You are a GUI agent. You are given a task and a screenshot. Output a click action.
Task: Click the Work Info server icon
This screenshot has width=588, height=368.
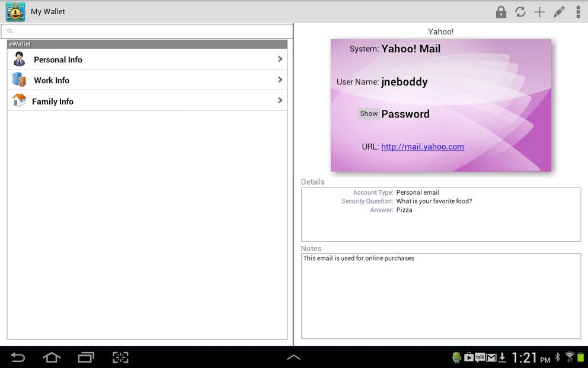(x=18, y=80)
